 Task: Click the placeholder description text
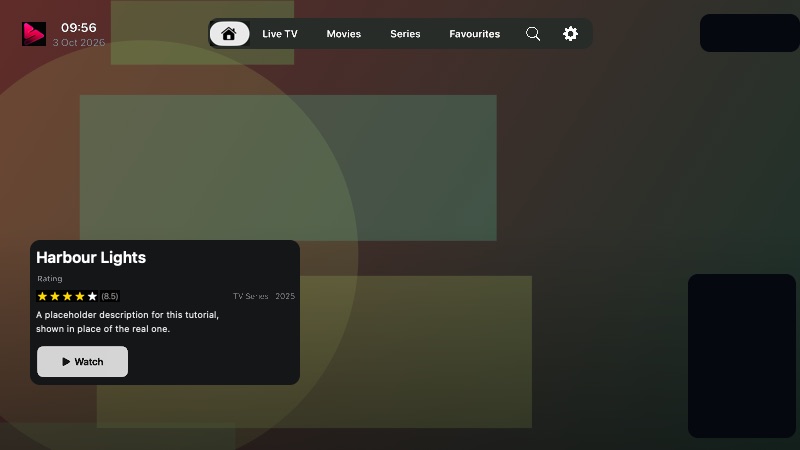pyautogui.click(x=127, y=321)
